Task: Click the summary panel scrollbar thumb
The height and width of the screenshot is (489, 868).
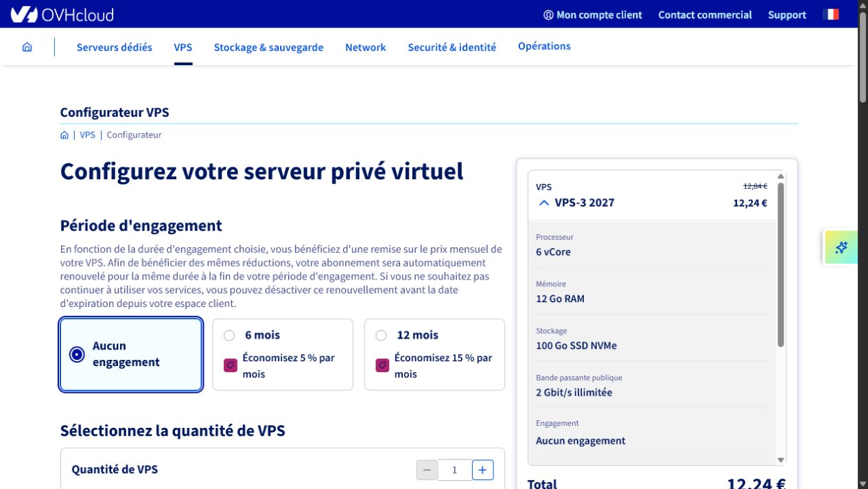Action: (x=781, y=264)
